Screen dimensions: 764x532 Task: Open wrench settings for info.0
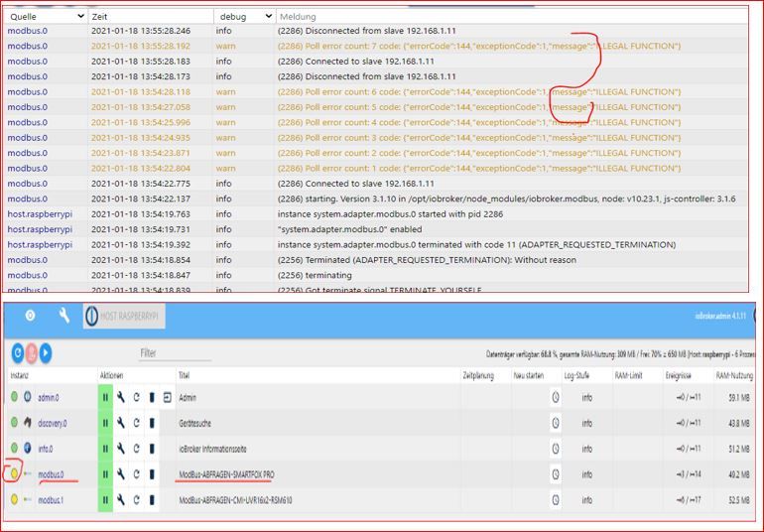tap(121, 449)
